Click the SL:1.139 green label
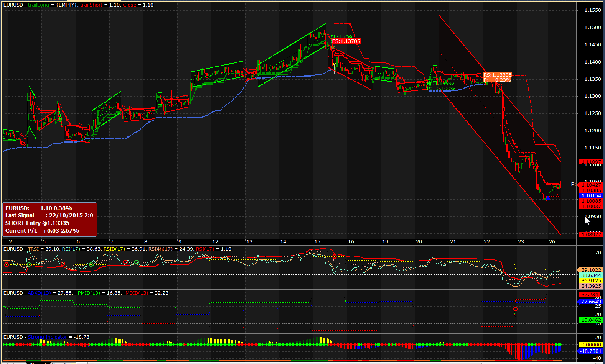 [x=341, y=37]
